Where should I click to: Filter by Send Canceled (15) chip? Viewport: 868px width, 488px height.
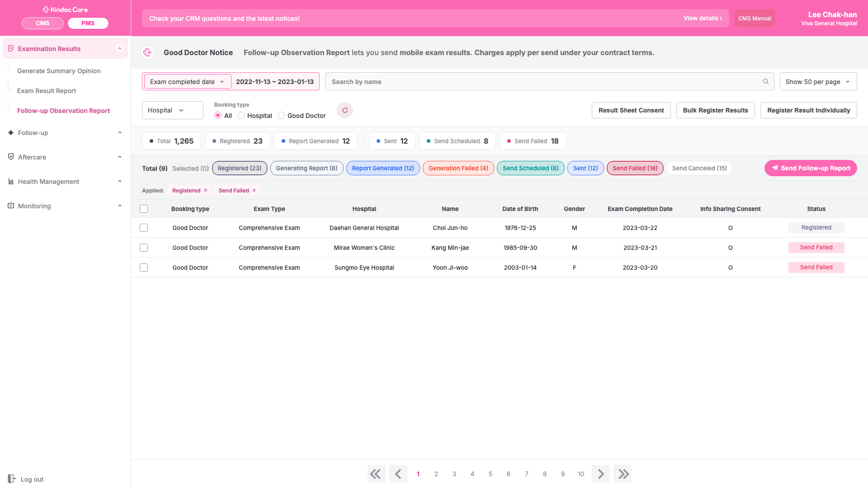[699, 168]
